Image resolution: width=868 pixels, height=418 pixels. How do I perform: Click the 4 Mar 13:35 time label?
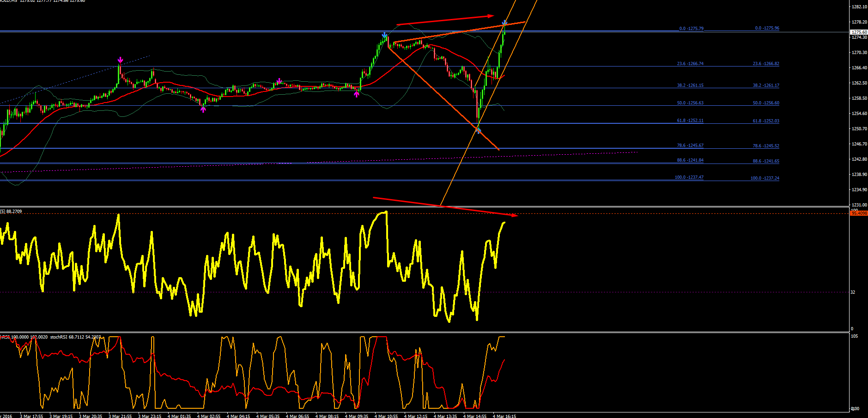pos(445,416)
